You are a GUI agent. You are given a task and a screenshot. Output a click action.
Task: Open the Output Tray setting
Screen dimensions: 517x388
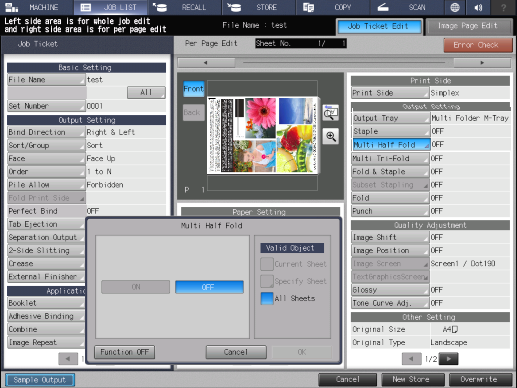click(x=391, y=118)
